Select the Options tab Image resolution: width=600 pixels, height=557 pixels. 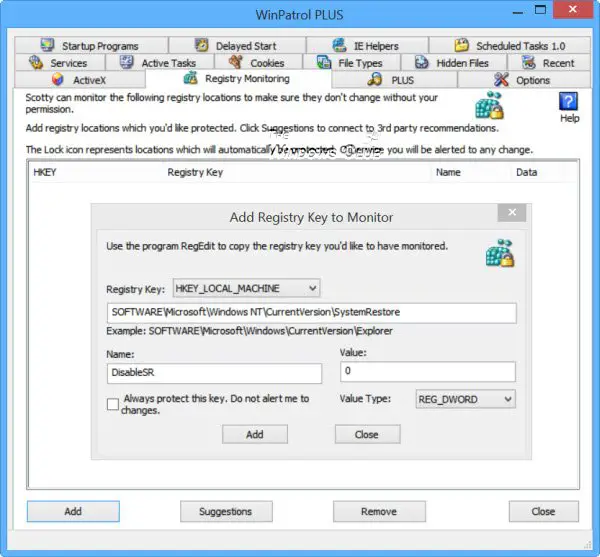[523, 80]
